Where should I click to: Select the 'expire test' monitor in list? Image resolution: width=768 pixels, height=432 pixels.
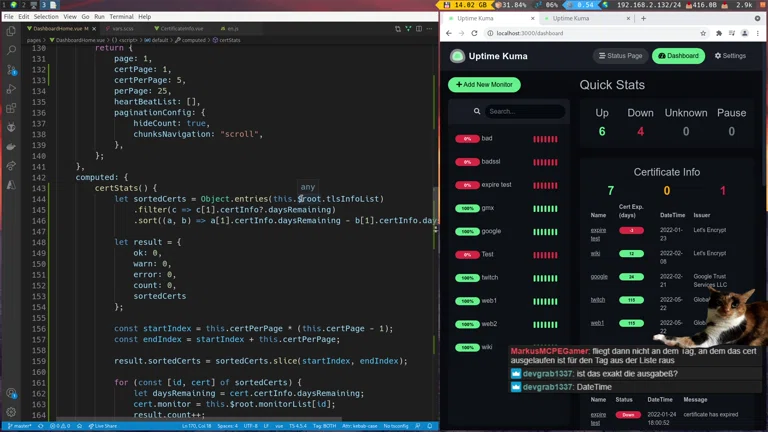(x=506, y=185)
